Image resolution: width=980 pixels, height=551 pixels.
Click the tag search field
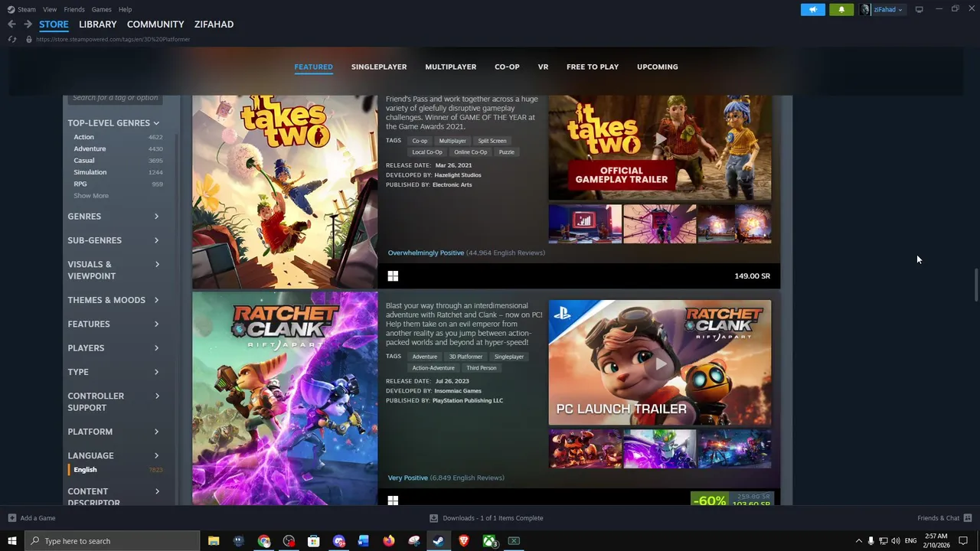coord(115,99)
